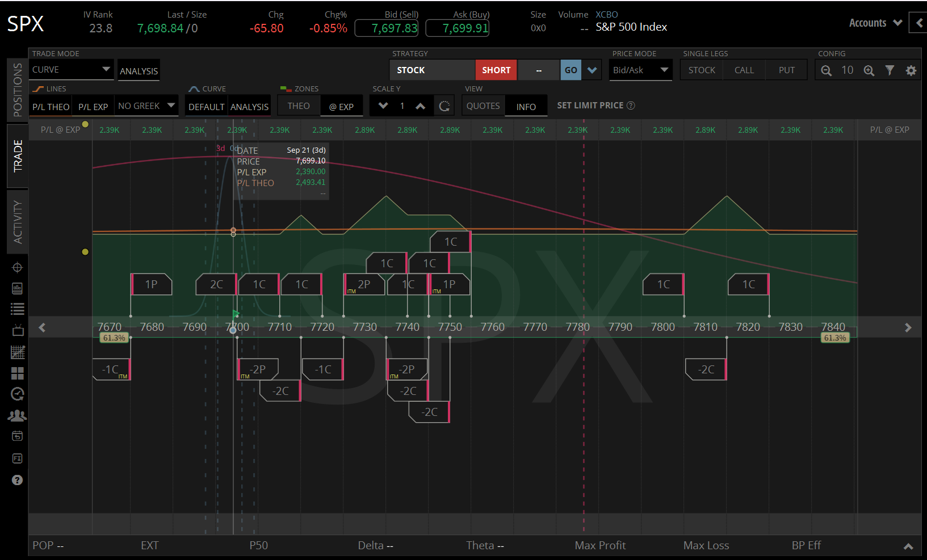Open config settings gear icon

(911, 70)
